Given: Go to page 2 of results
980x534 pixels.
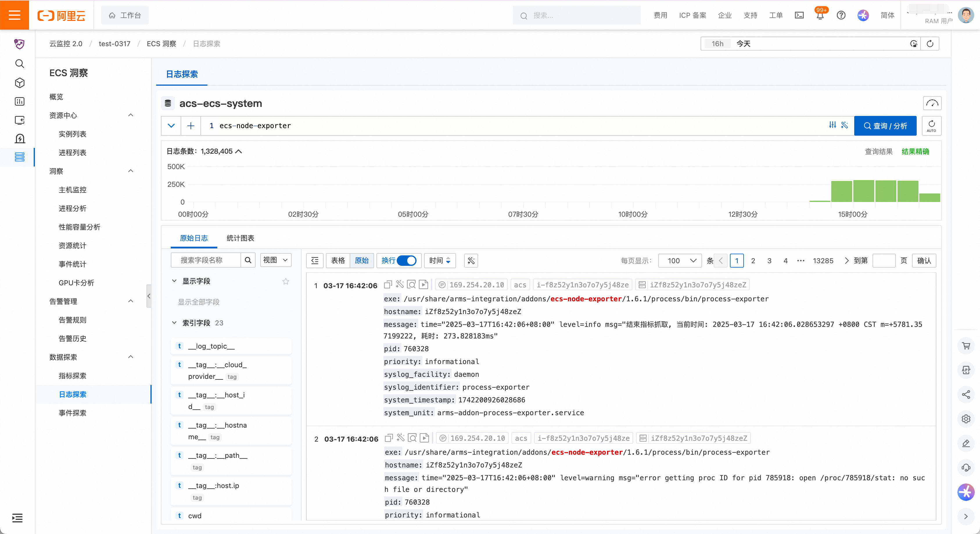Looking at the screenshot, I should click(753, 261).
